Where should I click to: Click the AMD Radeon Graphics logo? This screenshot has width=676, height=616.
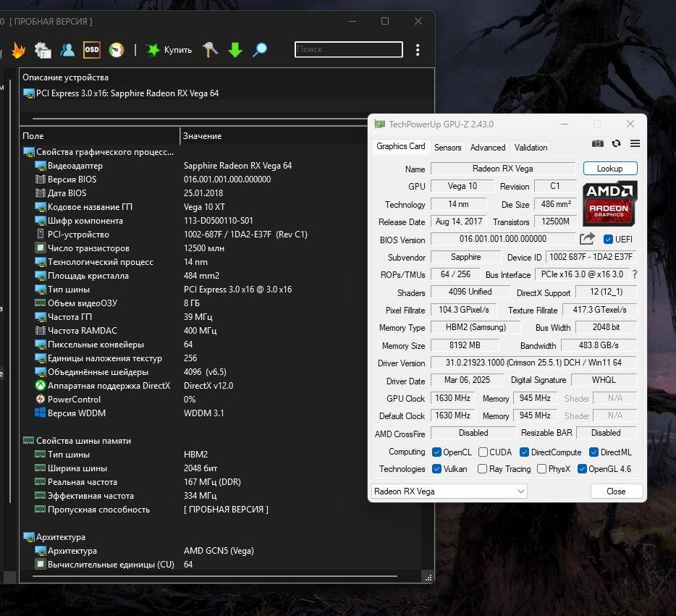click(609, 203)
